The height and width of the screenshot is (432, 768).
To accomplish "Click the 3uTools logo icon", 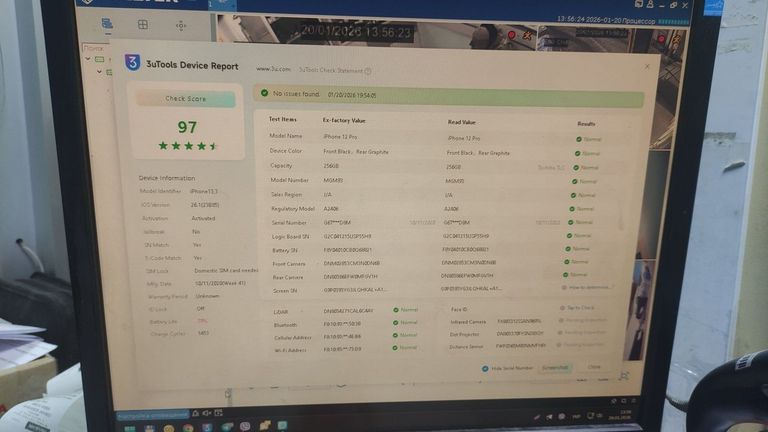I will pyautogui.click(x=132, y=62).
